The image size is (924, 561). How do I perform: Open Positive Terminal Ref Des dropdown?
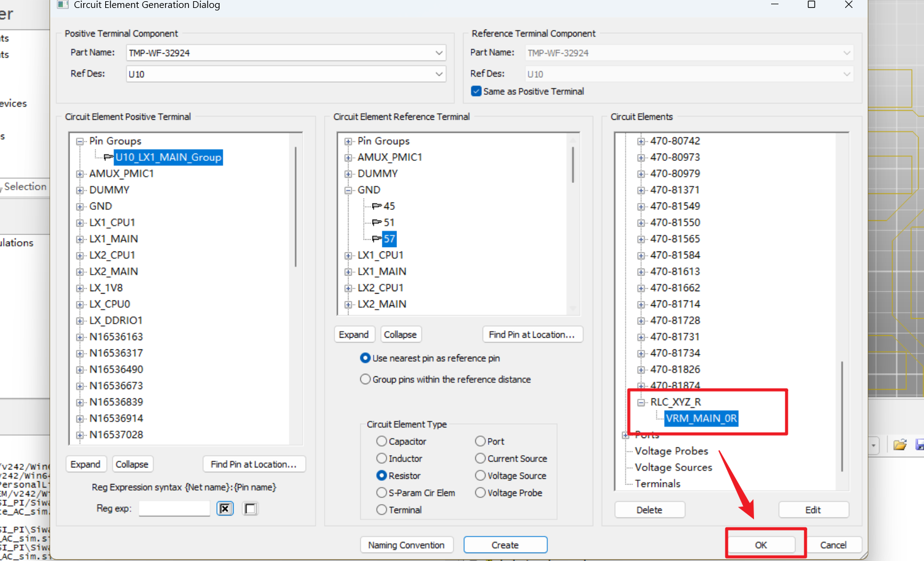pyautogui.click(x=438, y=74)
